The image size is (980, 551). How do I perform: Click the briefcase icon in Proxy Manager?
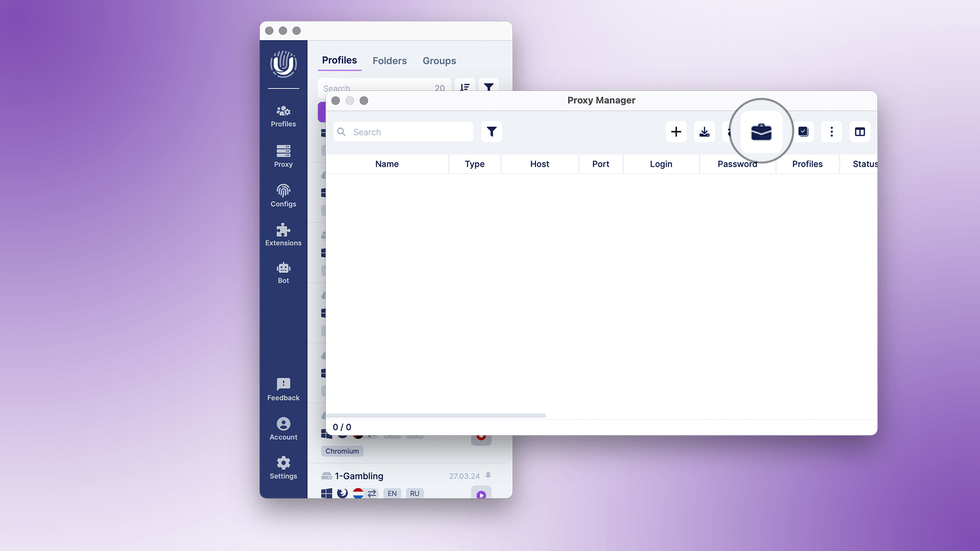point(761,132)
